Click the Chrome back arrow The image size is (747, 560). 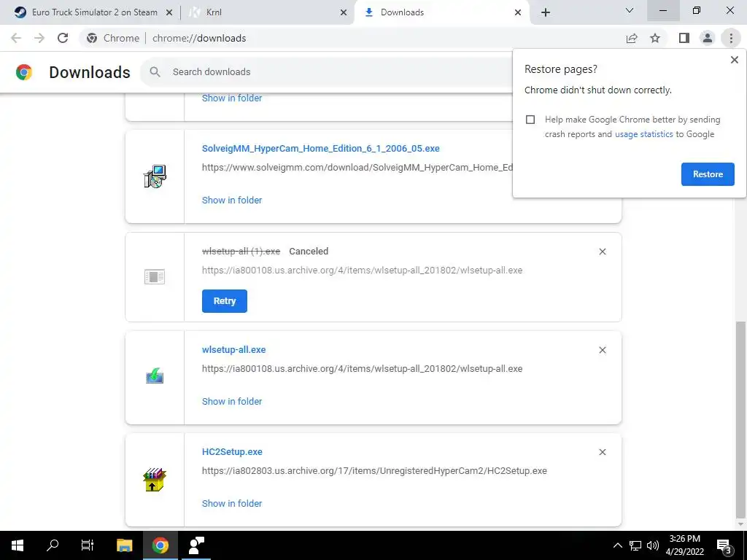coord(16,38)
